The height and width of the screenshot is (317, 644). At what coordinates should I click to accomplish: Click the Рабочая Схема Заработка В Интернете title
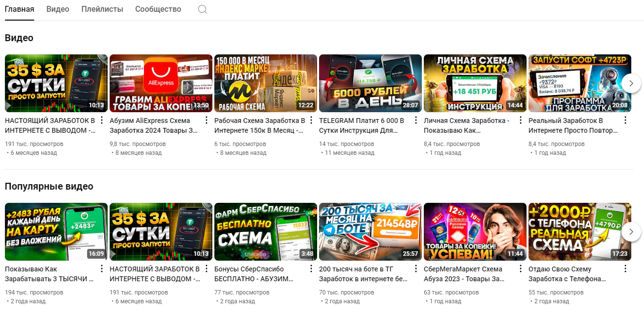tap(260, 125)
